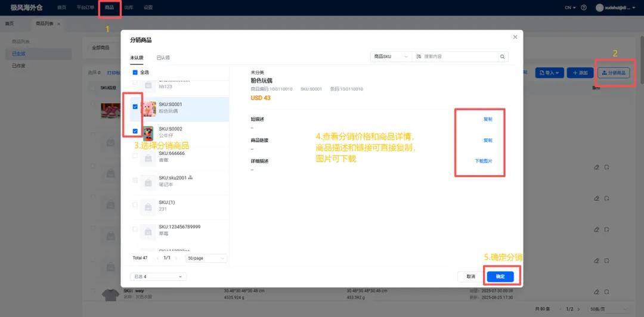Click the 下载图片 download images link
This screenshot has width=644, height=317.
pyautogui.click(x=483, y=161)
